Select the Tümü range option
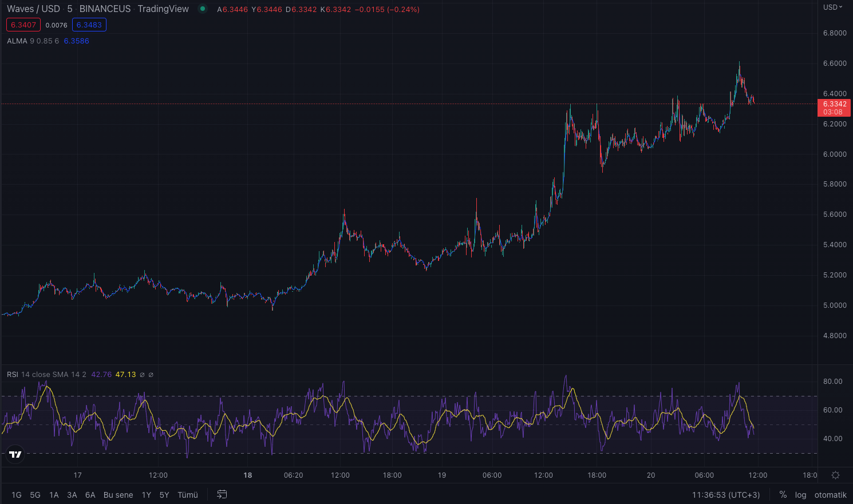853x504 pixels. 188,494
